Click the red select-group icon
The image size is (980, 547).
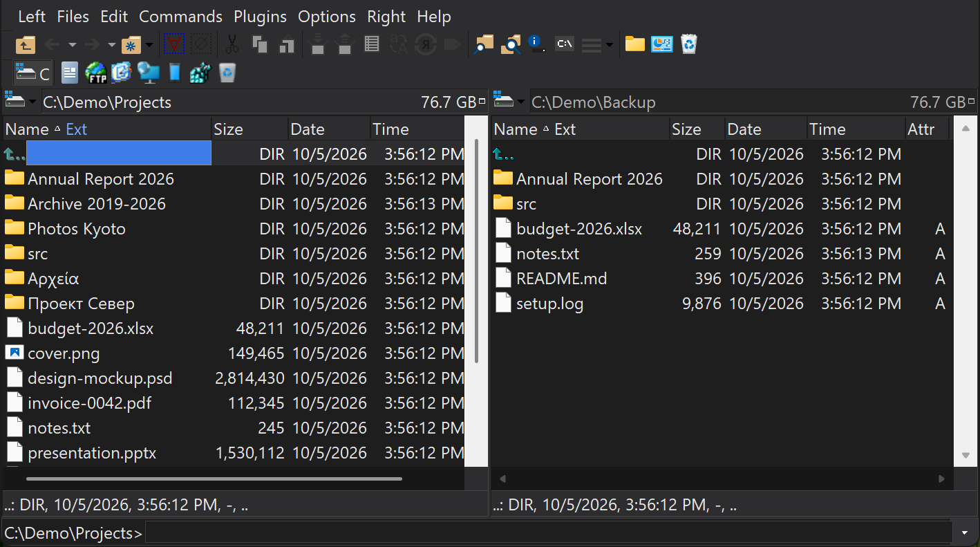point(174,45)
